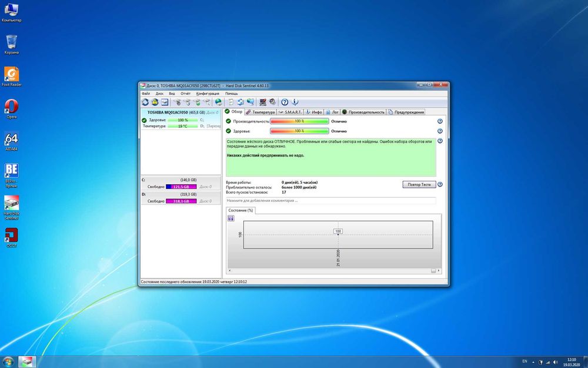Image resolution: width=588 pixels, height=368 pixels.
Task: Select the Состояние (%) chart tab
Action: tap(240, 210)
